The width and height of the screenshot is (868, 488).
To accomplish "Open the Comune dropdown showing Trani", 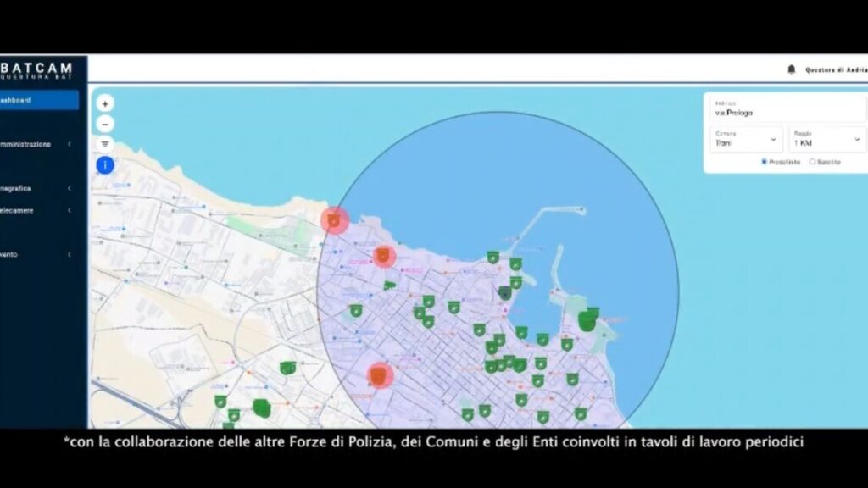I will pos(746,139).
